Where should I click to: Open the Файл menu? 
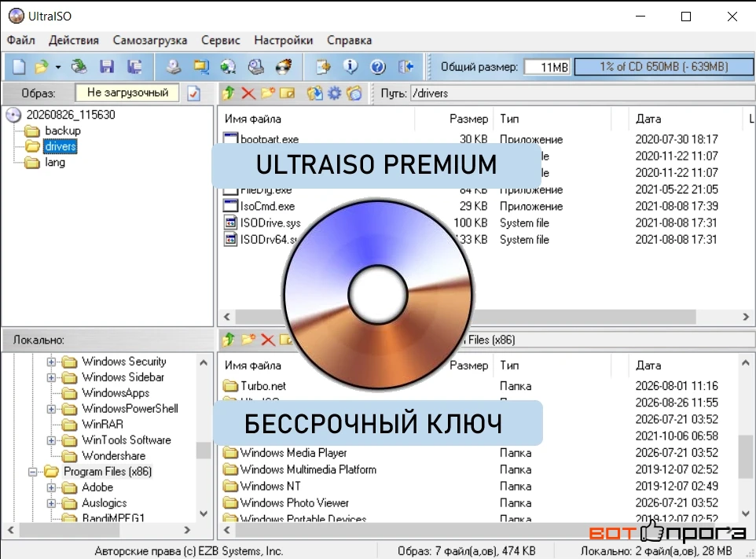pos(20,40)
